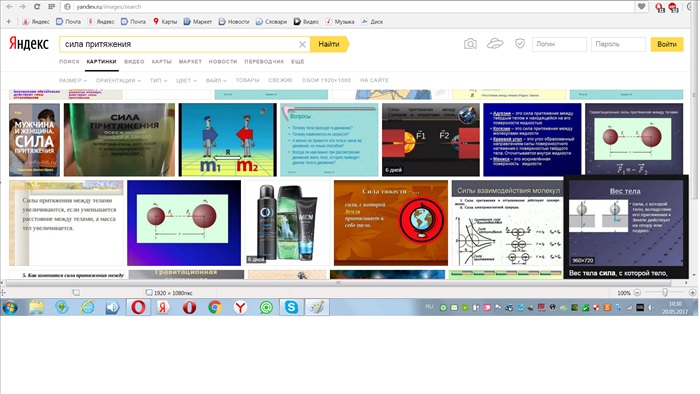Click the shield protection icon in header

click(x=520, y=43)
